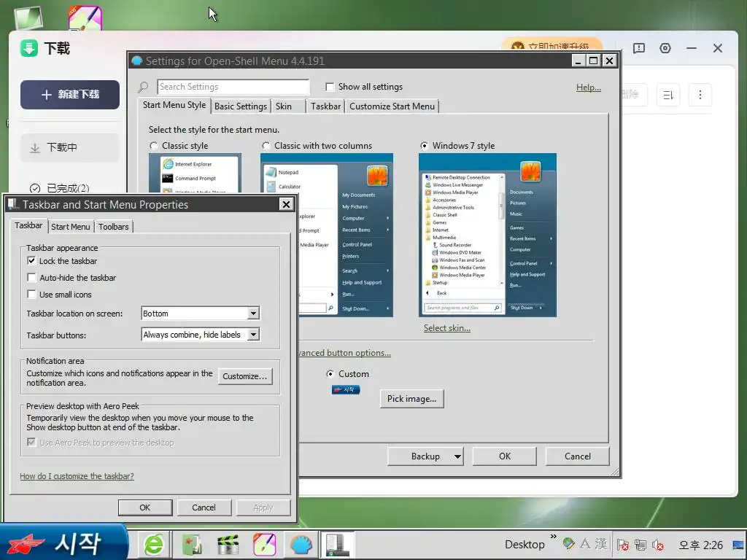747x560 pixels.
Task: Click Cancel in Taskbar Properties dialog
Action: 204,507
